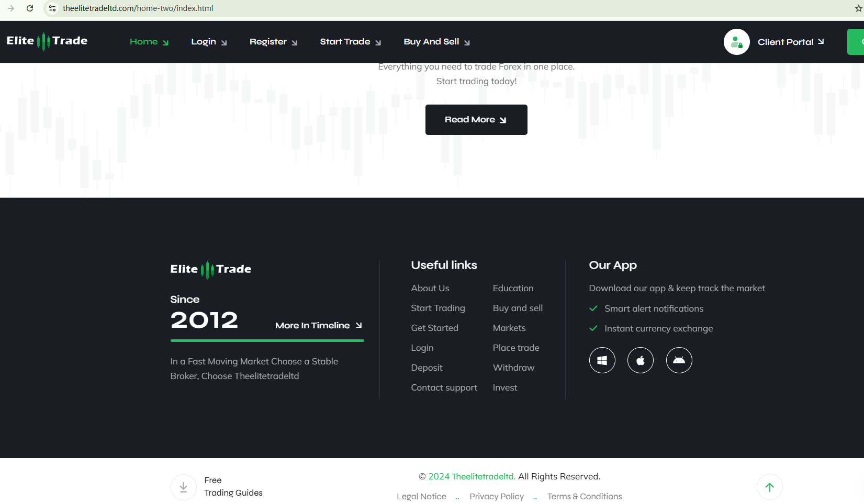Open the Privacy Policy link
This screenshot has height=504, width=864.
496,496
